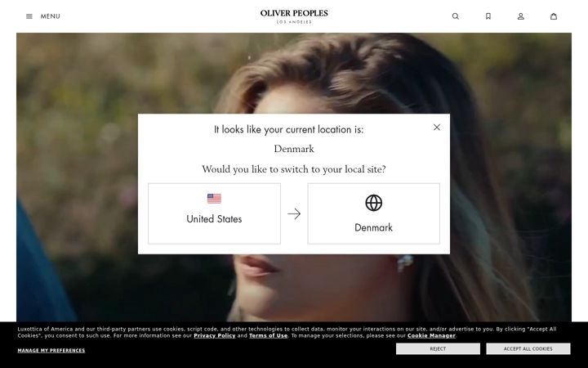
Task: Click the detected location text Denmark
Action: (x=294, y=149)
